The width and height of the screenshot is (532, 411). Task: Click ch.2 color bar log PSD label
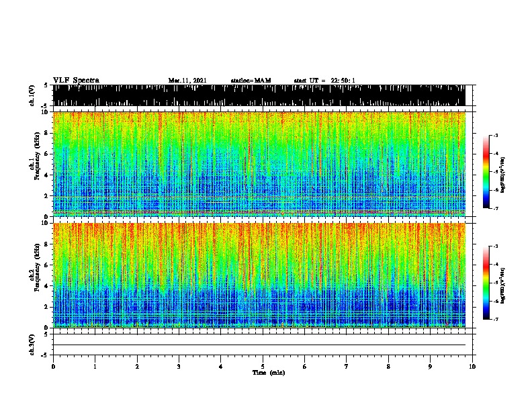[x=502, y=285]
